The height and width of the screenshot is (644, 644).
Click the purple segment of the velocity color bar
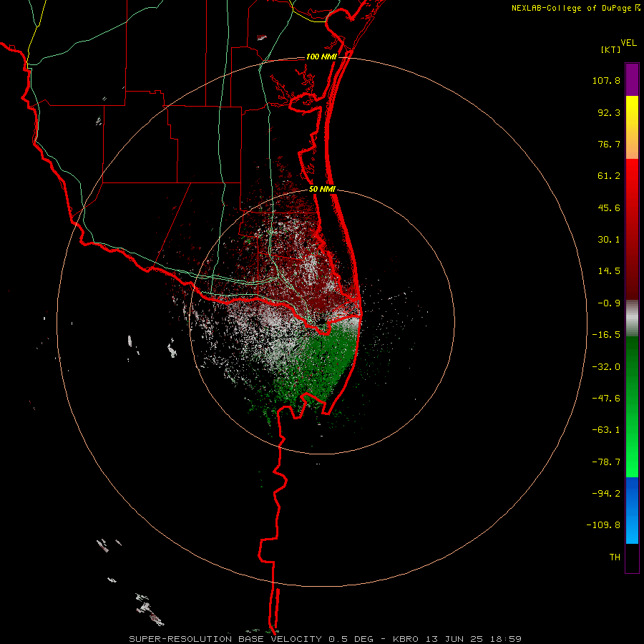pyautogui.click(x=632, y=79)
